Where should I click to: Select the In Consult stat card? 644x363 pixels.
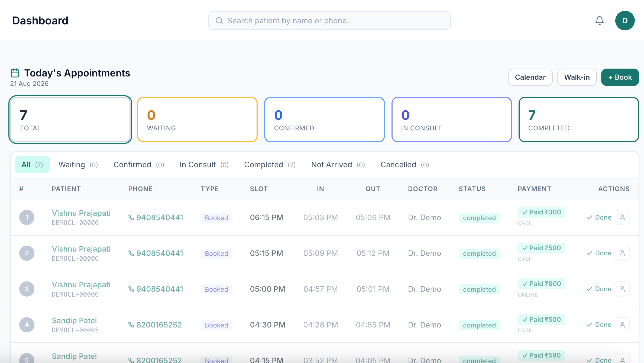pos(452,120)
